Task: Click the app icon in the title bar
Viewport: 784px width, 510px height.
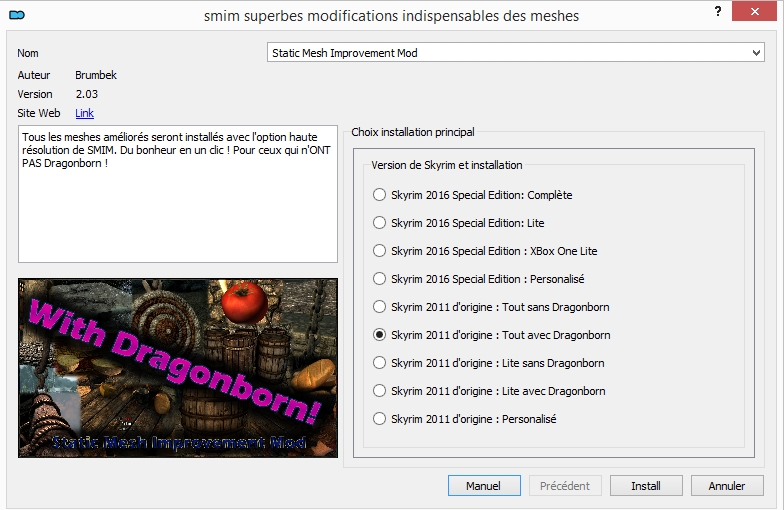Action: click(x=16, y=15)
